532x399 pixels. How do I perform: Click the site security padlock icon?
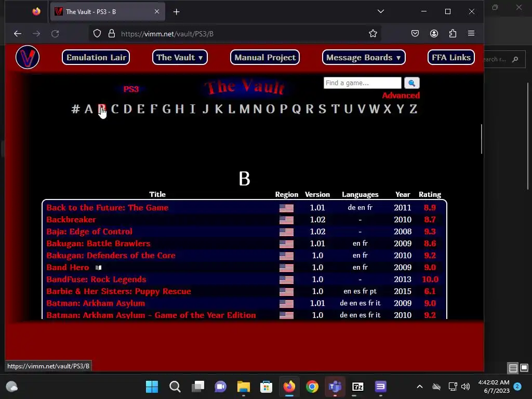click(112, 34)
